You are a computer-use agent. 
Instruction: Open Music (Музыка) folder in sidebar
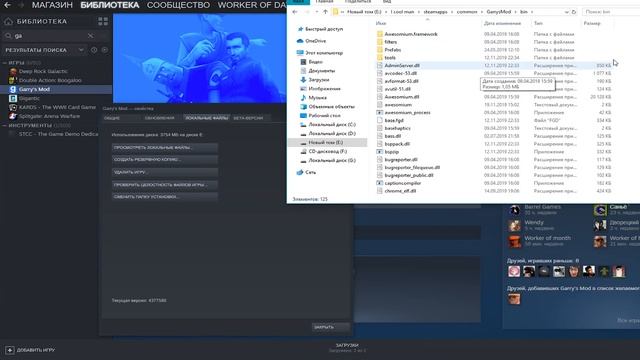pos(313,98)
